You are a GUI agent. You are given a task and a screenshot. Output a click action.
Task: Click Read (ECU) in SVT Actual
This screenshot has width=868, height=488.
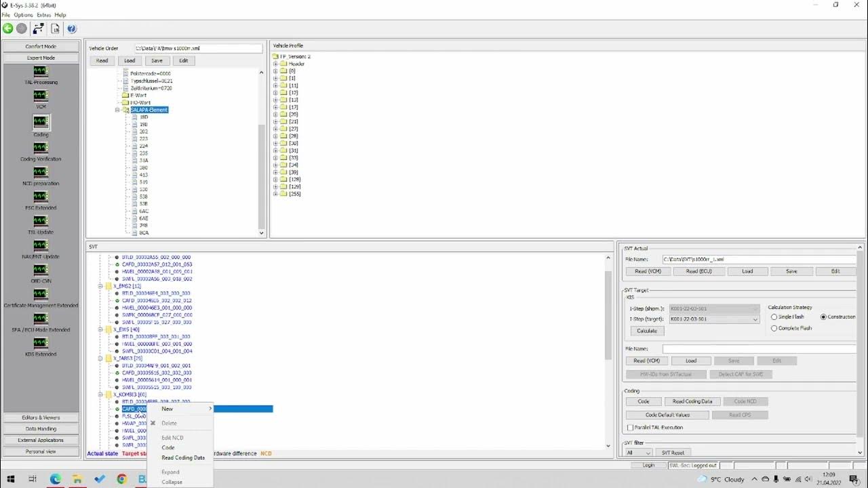point(698,271)
